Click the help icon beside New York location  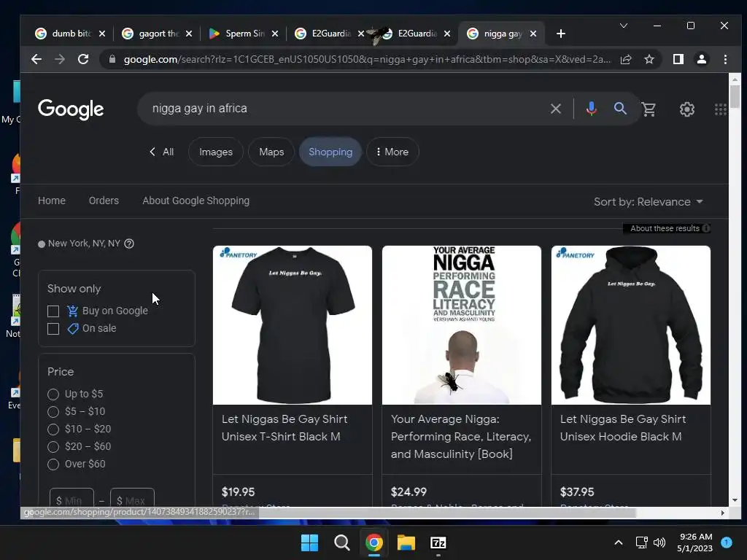click(x=129, y=244)
